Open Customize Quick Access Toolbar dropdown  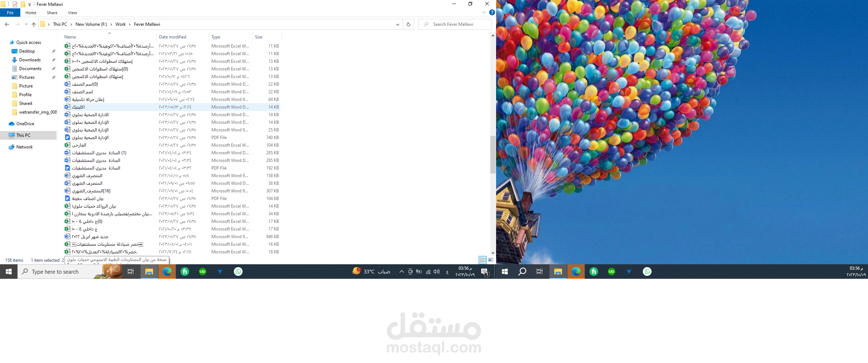tap(29, 4)
